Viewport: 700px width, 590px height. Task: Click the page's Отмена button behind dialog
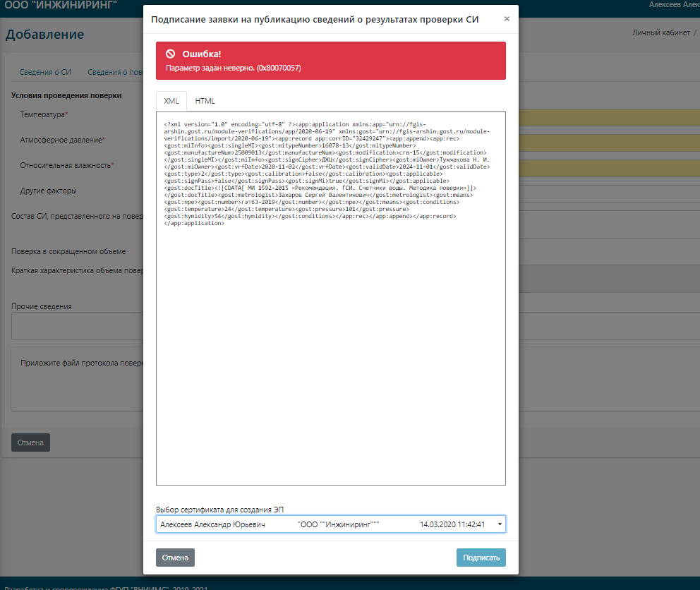click(x=30, y=442)
